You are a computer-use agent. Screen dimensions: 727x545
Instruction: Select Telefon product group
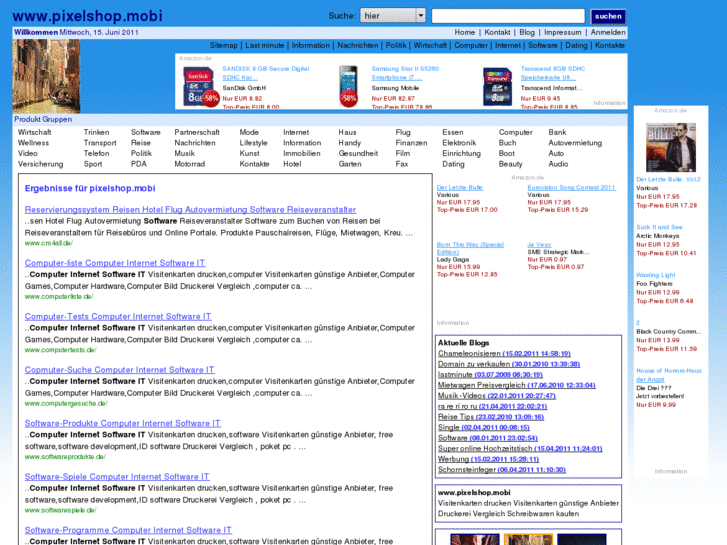pos(96,154)
